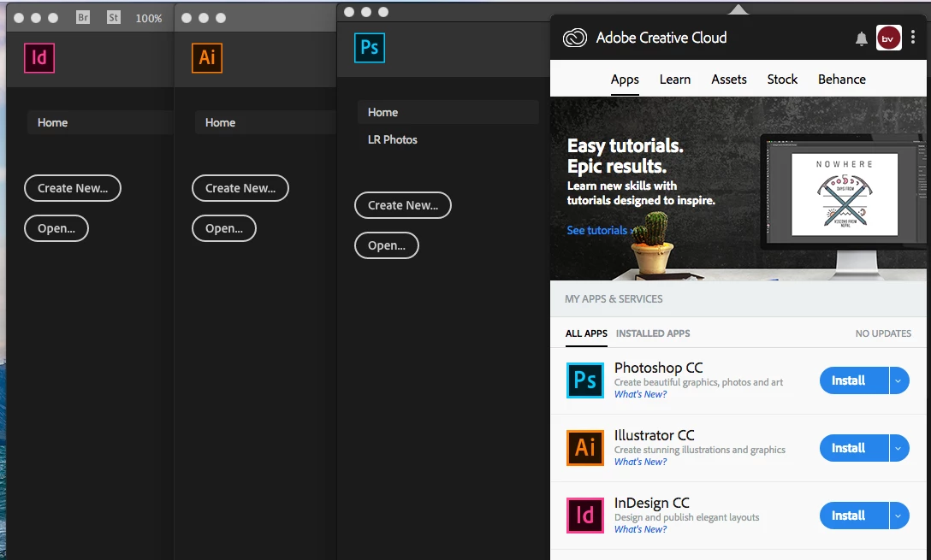The image size is (931, 560).
Task: Open What's New link under Illustrator CC
Action: (x=640, y=463)
